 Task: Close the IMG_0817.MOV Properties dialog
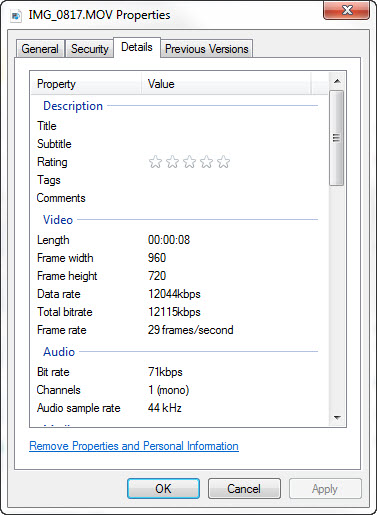click(346, 10)
